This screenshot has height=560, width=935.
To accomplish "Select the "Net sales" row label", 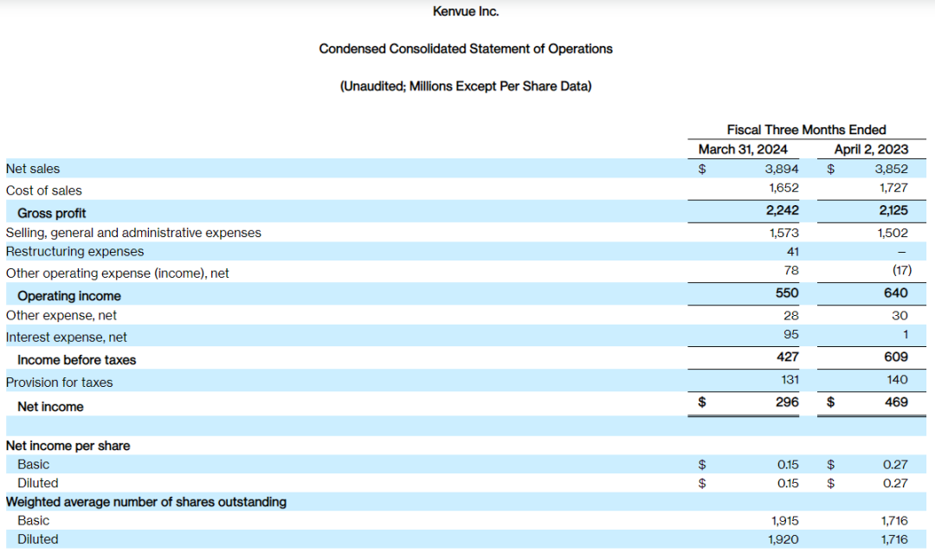I will [33, 169].
